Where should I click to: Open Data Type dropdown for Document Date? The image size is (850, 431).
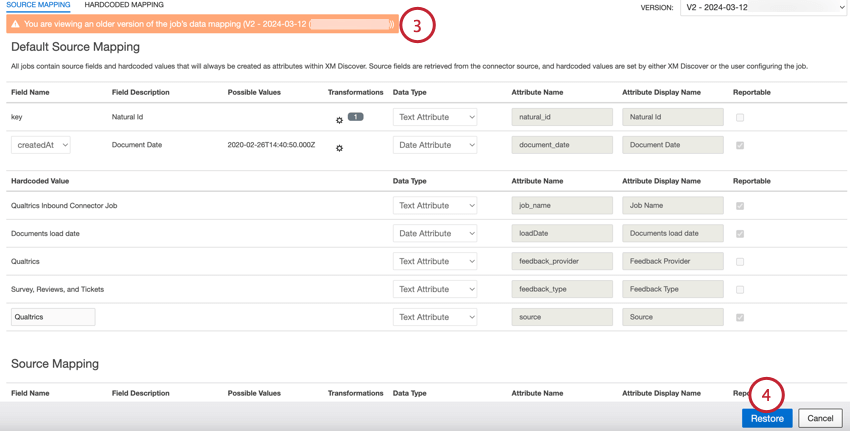tap(434, 145)
